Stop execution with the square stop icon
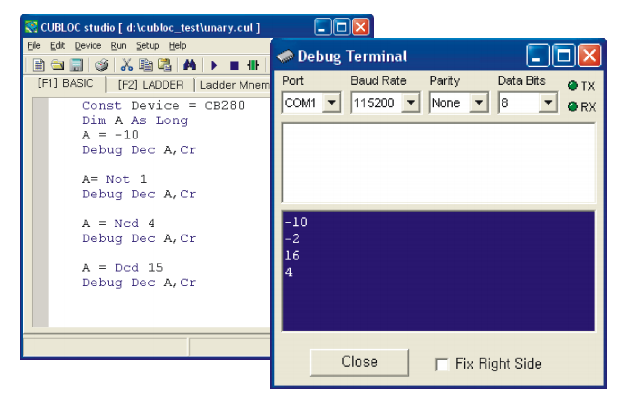 [233, 65]
